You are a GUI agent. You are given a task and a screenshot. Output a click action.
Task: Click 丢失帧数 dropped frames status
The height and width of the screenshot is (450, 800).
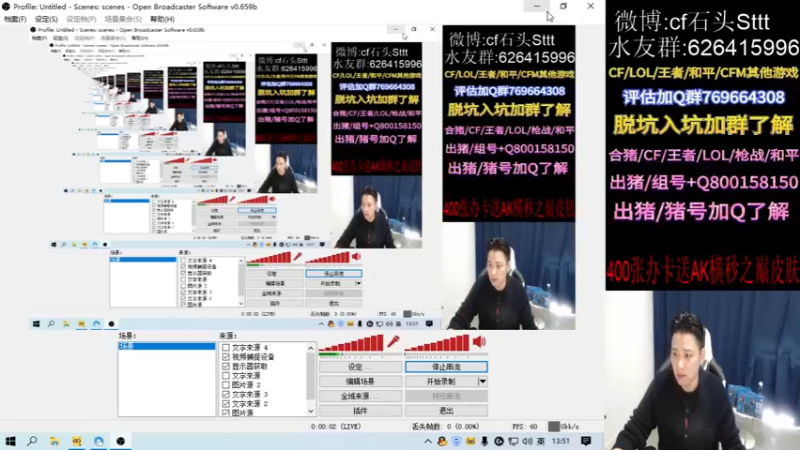coord(445,427)
